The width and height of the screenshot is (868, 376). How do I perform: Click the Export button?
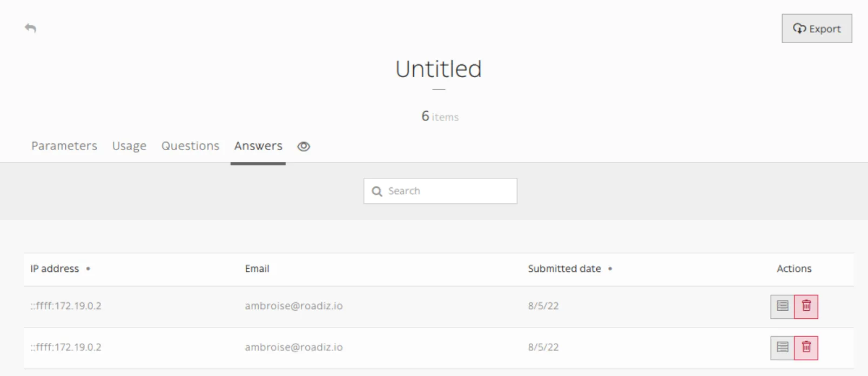tap(817, 29)
